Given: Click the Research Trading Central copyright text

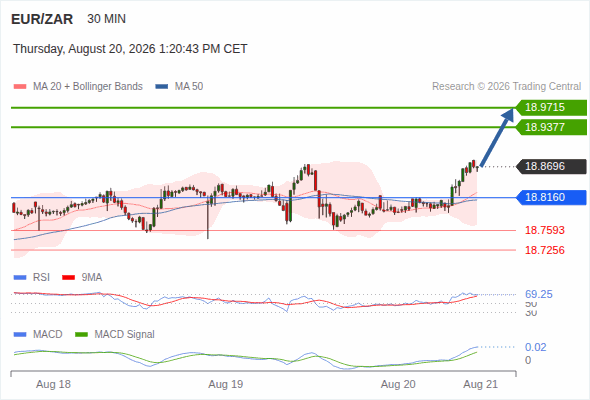Looking at the screenshot, I should pos(506,87).
